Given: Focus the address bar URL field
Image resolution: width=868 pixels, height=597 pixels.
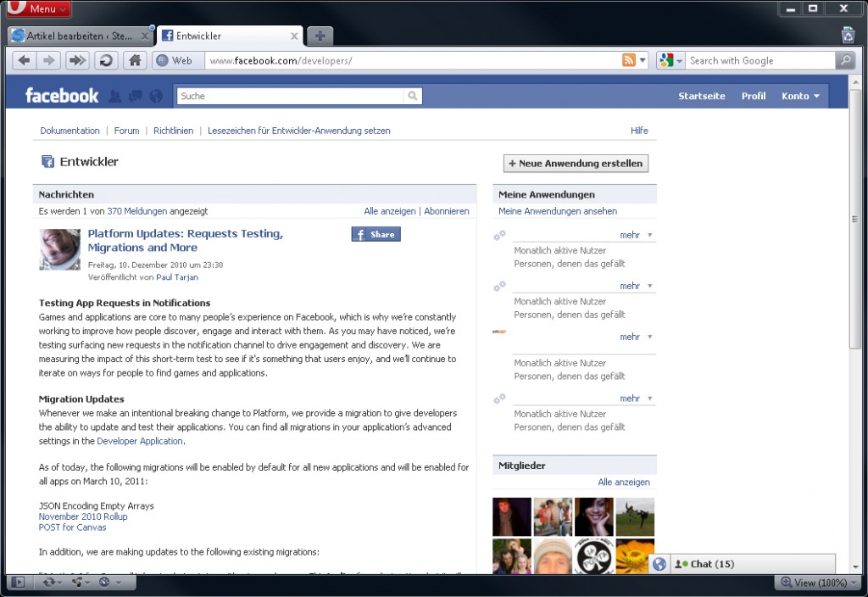Looking at the screenshot, I should click(x=413, y=61).
